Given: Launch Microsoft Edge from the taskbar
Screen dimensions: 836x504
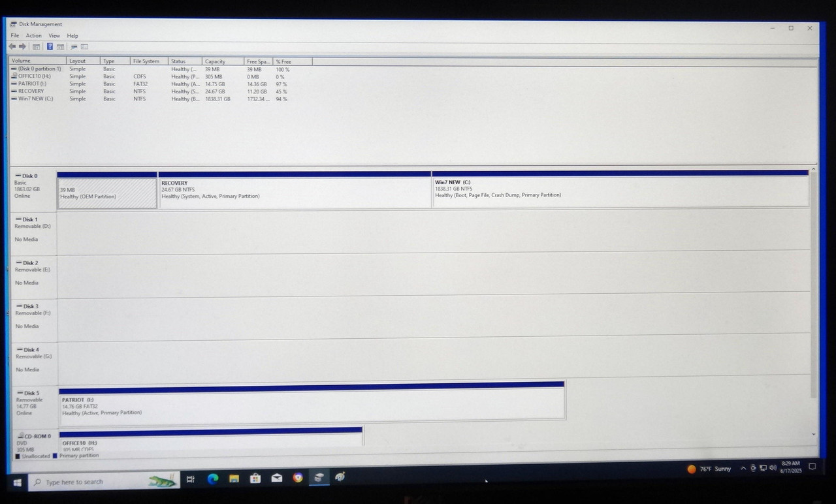Looking at the screenshot, I should click(x=212, y=479).
